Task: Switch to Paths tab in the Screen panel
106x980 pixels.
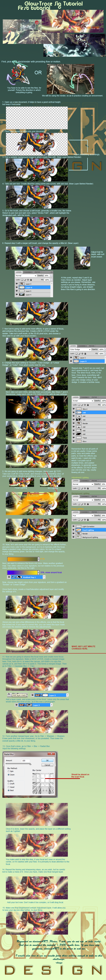Action: click(94, 397)
